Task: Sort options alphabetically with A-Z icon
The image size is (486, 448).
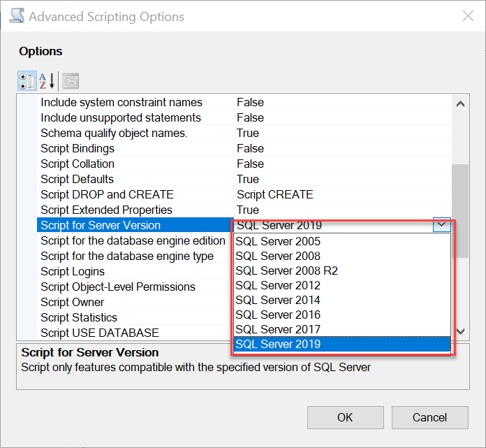Action: pyautogui.click(x=47, y=81)
